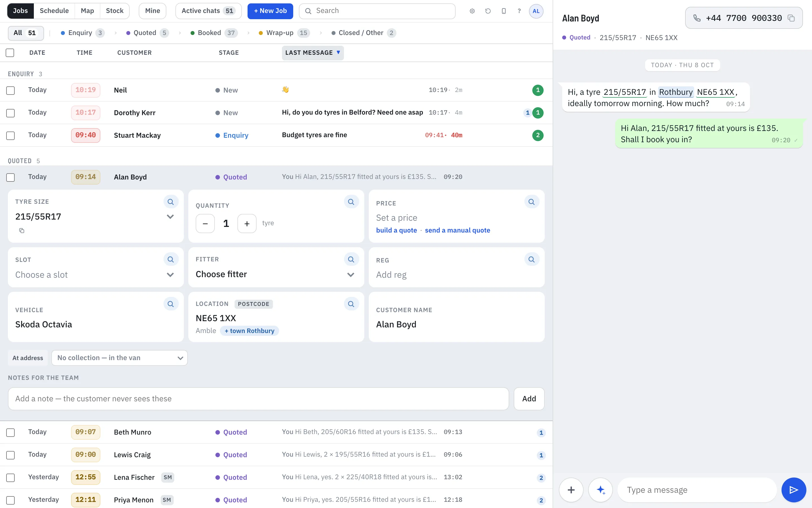Click the Location card search icon
The height and width of the screenshot is (508, 812).
(x=351, y=304)
